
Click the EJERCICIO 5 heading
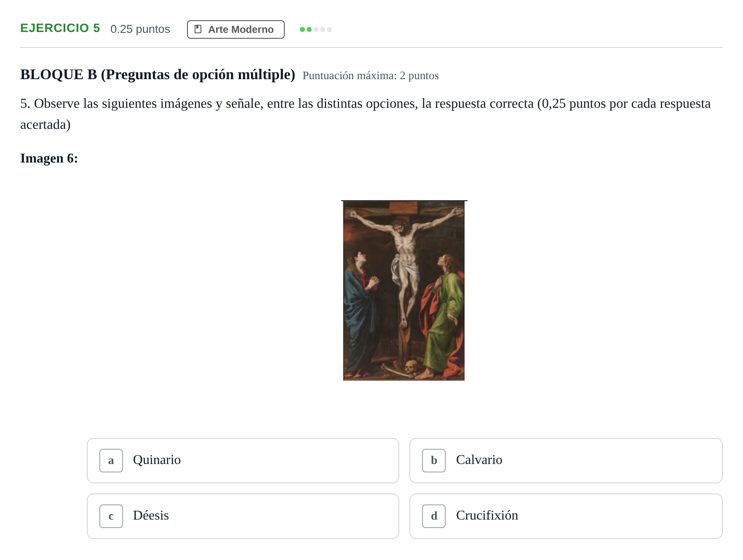pos(60,28)
